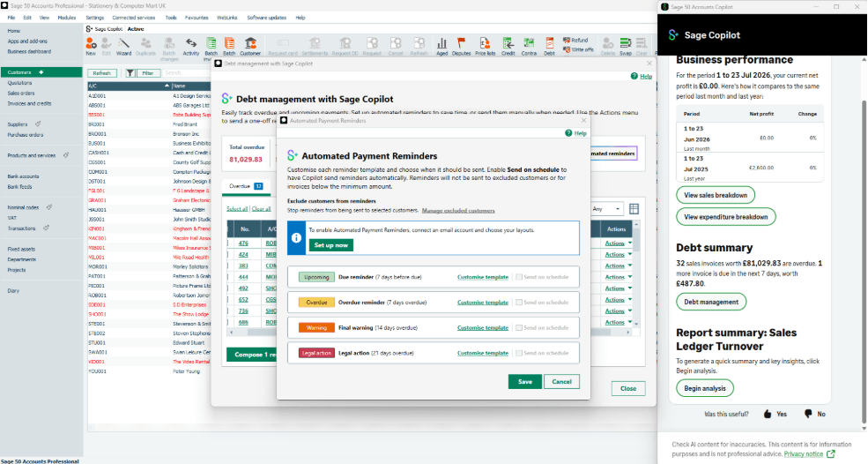Click View expenditure breakdown in Copilot
Image resolution: width=868 pixels, height=464 pixels.
coord(726,217)
